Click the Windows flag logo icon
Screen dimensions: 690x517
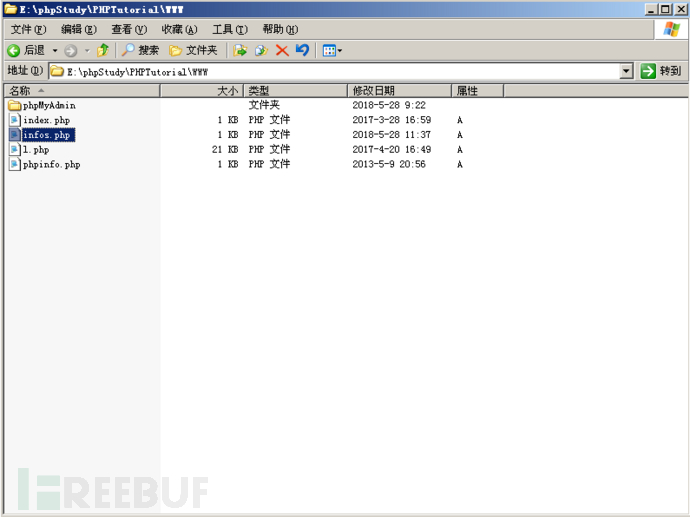coord(672,29)
